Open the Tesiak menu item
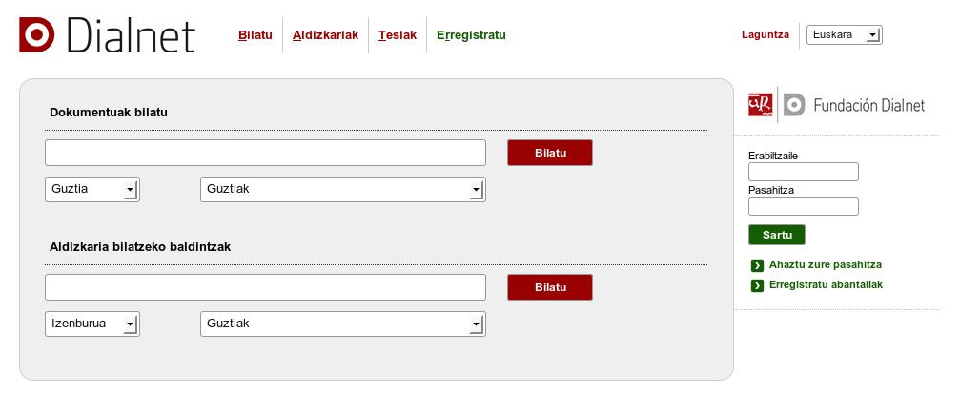Viewport: 980px width, 397px height. 398,35
